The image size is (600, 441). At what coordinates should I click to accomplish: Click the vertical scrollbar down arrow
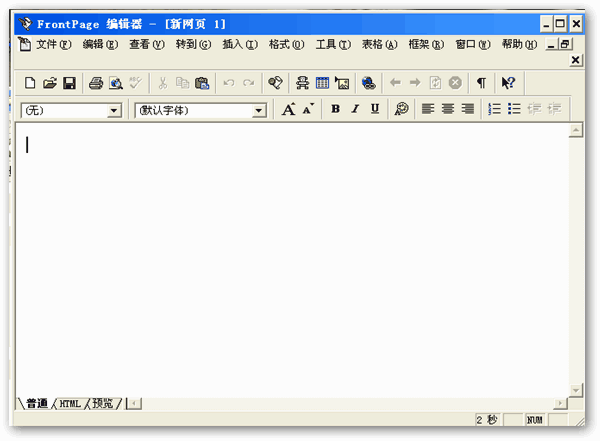pos(576,390)
